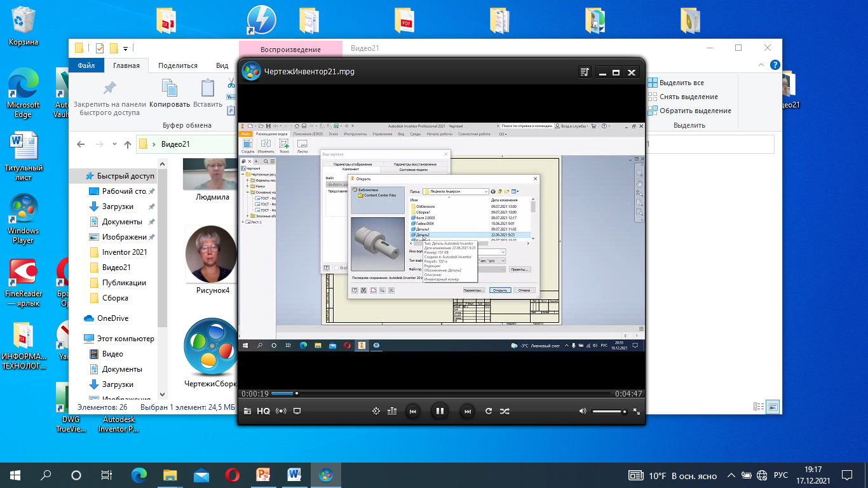Image resolution: width=868 pixels, height=488 pixels.
Task: Select the ЧертежиСборк video file
Action: 212,353
